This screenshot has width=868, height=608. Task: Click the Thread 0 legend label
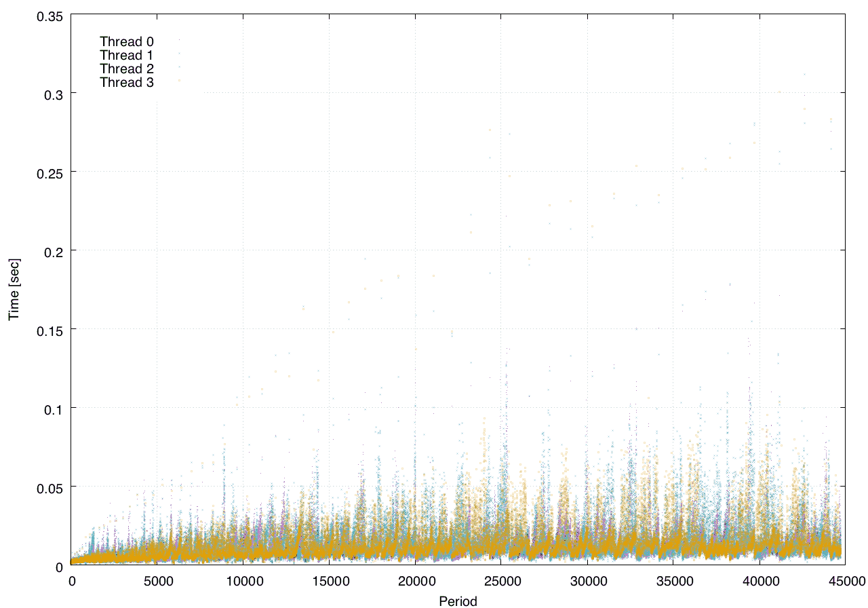pos(127,42)
